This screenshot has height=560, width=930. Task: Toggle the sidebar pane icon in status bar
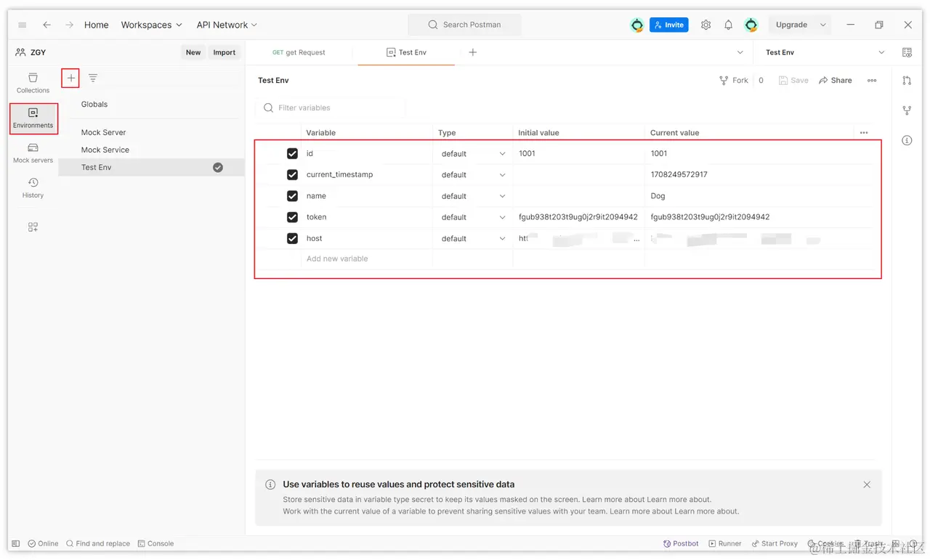point(16,543)
